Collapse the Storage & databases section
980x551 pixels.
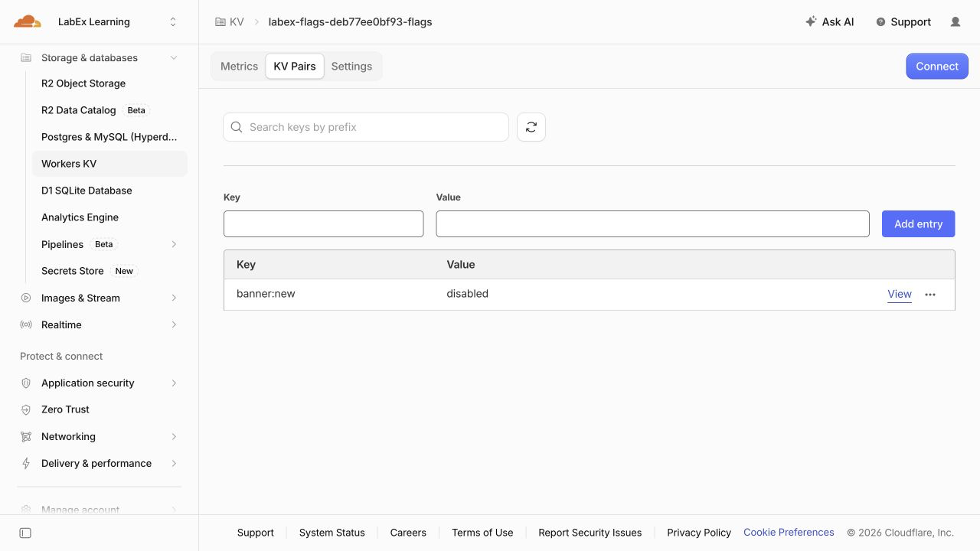tap(174, 58)
